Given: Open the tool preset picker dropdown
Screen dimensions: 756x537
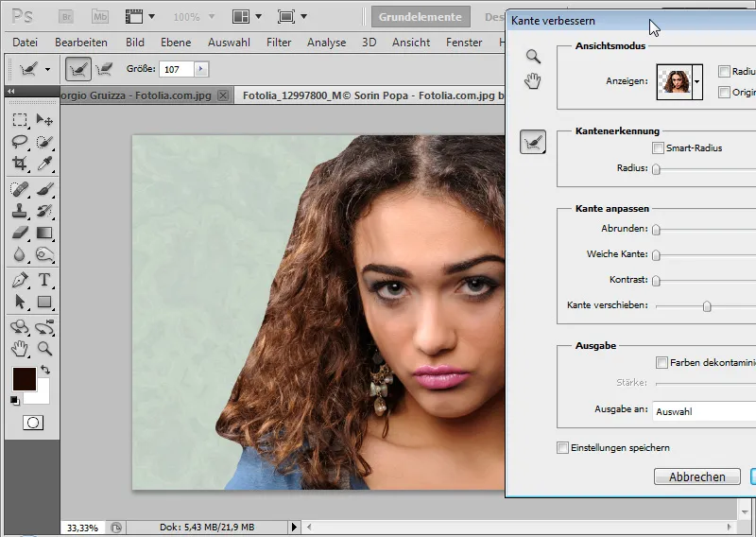Looking at the screenshot, I should click(47, 69).
